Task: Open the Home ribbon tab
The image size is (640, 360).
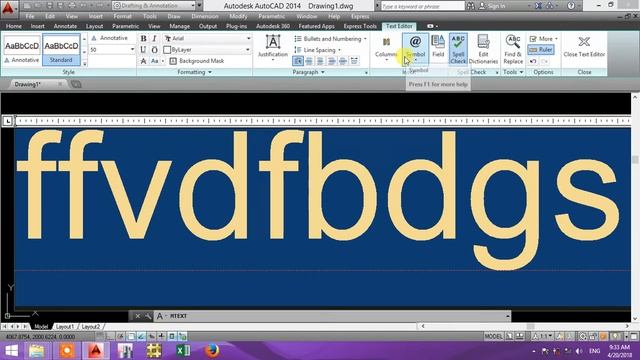Action: click(13, 26)
